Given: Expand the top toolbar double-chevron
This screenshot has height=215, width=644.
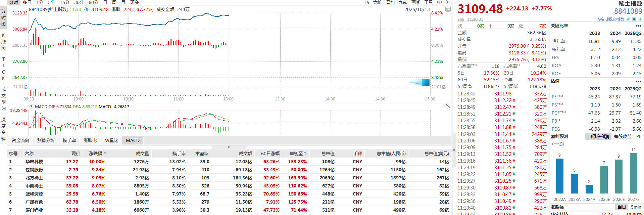Looking at the screenshot, I should tap(448, 2).
